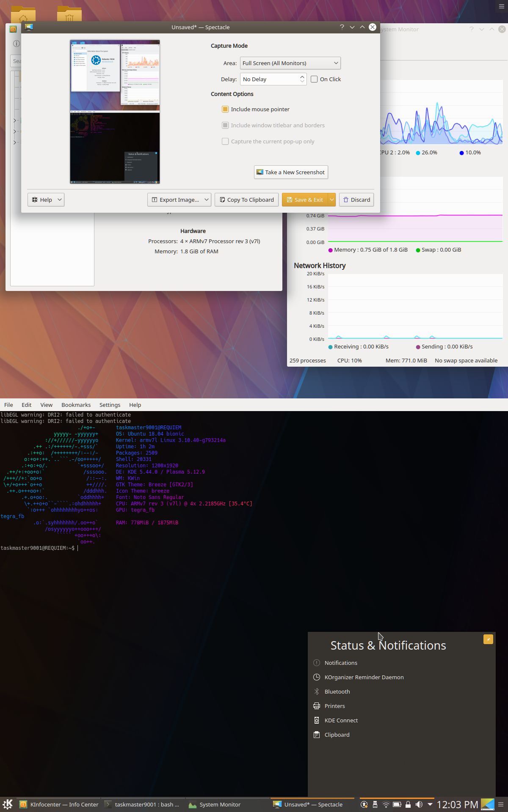Image resolution: width=508 pixels, height=812 pixels.
Task: Expand the Save & Exit dropdown arrow
Action: [332, 200]
